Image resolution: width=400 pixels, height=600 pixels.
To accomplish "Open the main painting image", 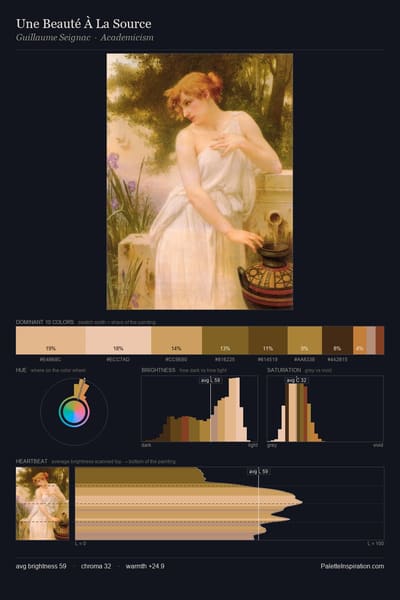I will (200, 181).
